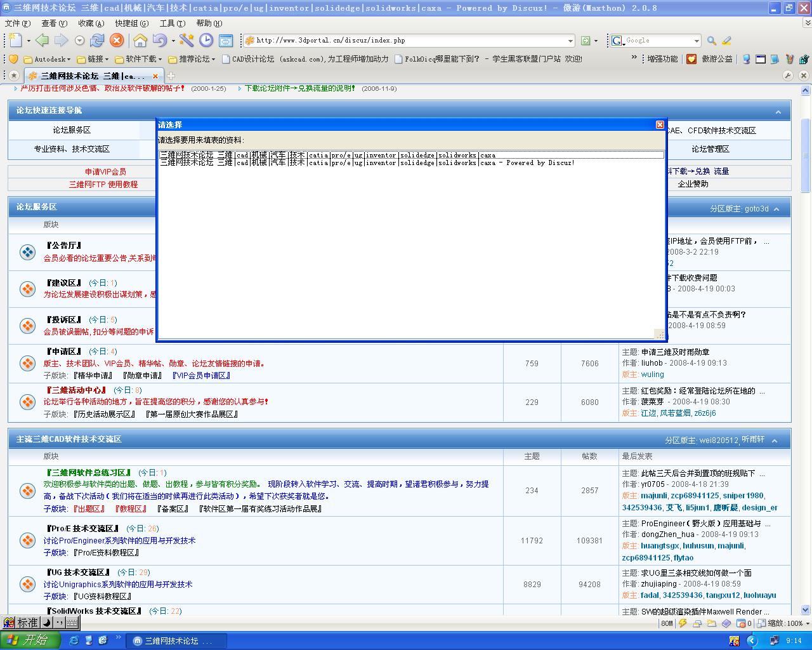The height and width of the screenshot is (650, 812).
Task: Toggle the IME soft keyboard button
Action: point(72,623)
